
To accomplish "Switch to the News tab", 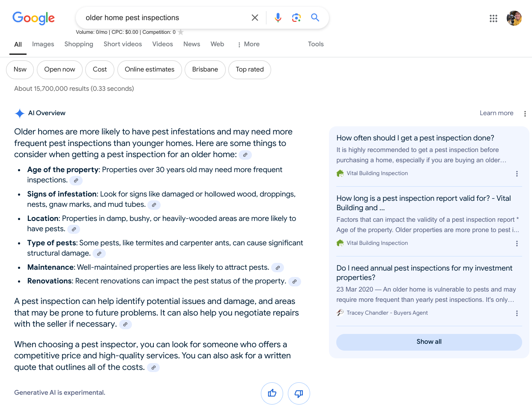I will tap(191, 45).
